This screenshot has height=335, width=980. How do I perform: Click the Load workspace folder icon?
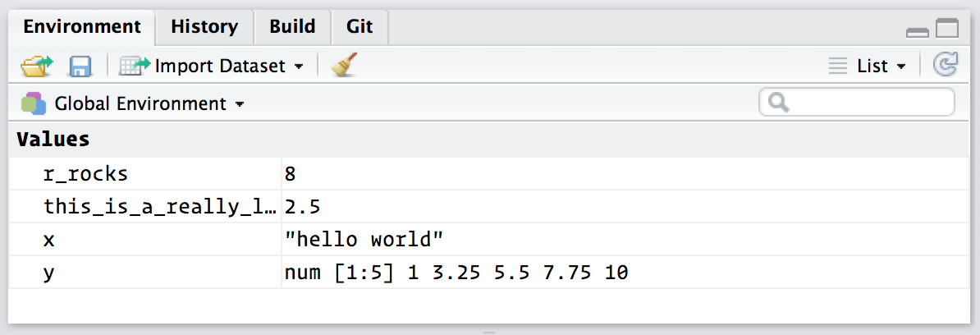tap(37, 66)
